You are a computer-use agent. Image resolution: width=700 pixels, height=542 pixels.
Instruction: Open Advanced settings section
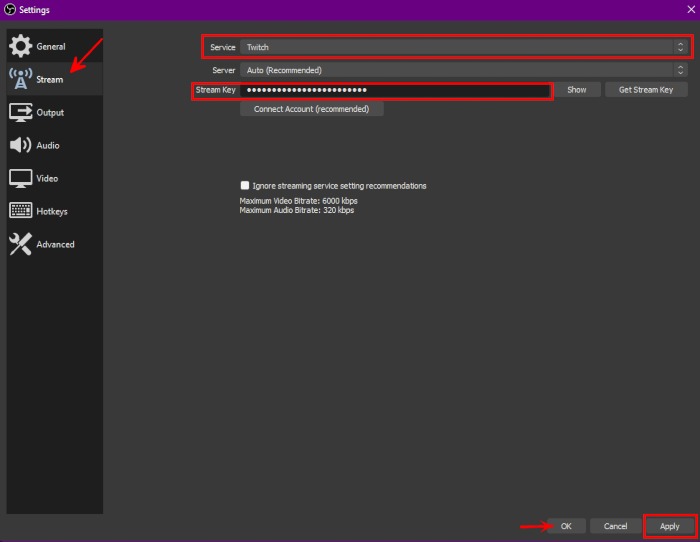[x=54, y=244]
